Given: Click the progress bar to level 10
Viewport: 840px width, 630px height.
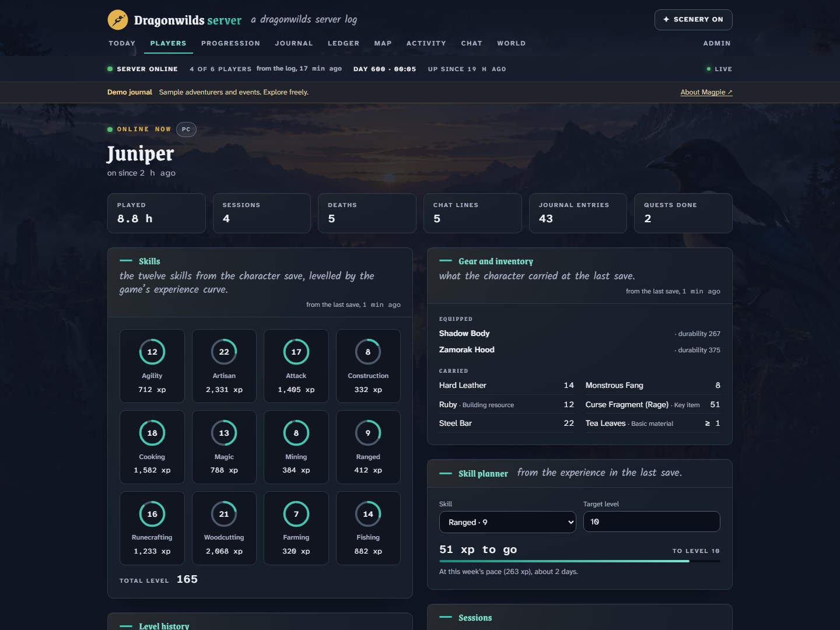Looking at the screenshot, I should coord(580,561).
